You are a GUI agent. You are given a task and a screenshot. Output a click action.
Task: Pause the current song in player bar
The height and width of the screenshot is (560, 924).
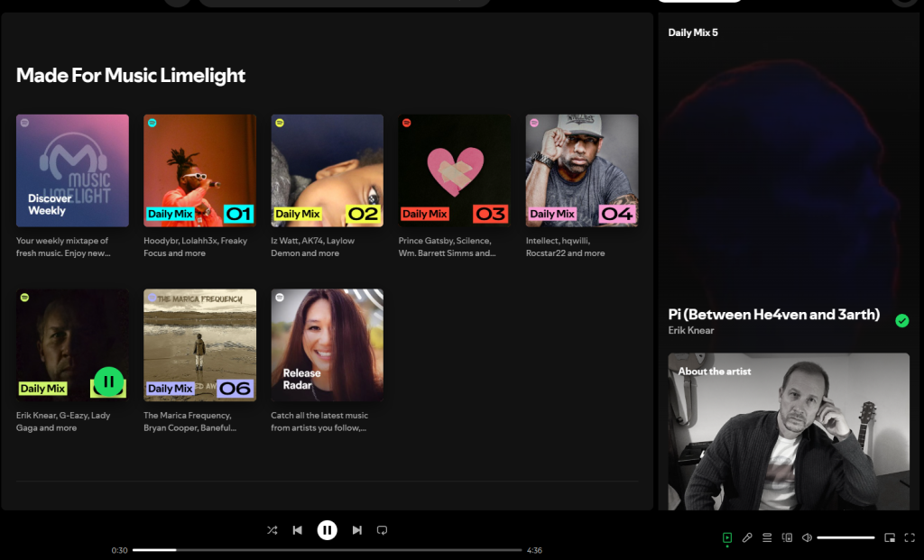point(327,530)
